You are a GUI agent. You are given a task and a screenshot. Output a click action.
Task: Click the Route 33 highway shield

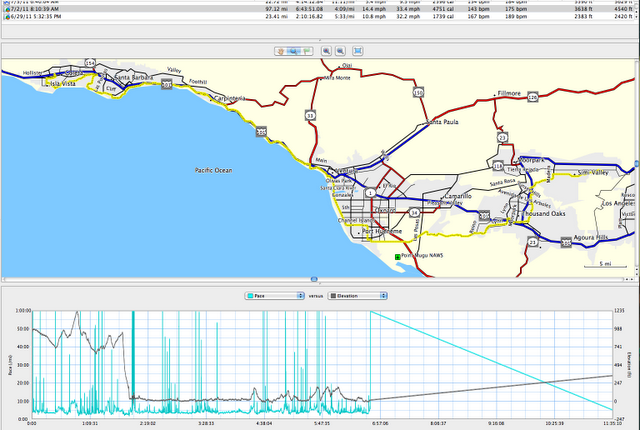click(x=310, y=115)
